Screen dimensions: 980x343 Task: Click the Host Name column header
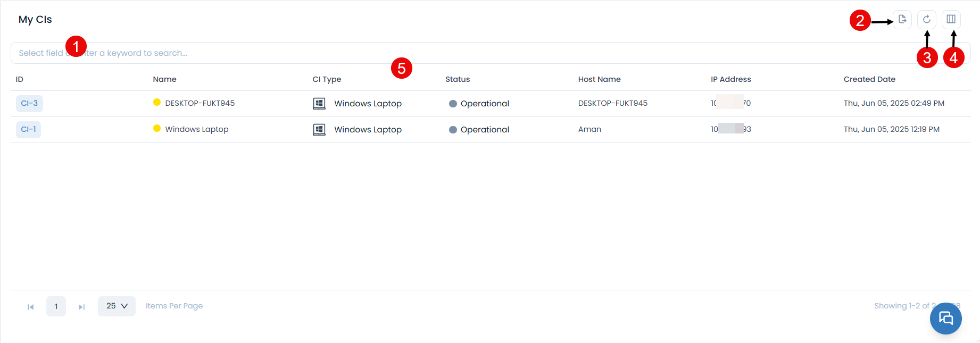[x=599, y=79]
